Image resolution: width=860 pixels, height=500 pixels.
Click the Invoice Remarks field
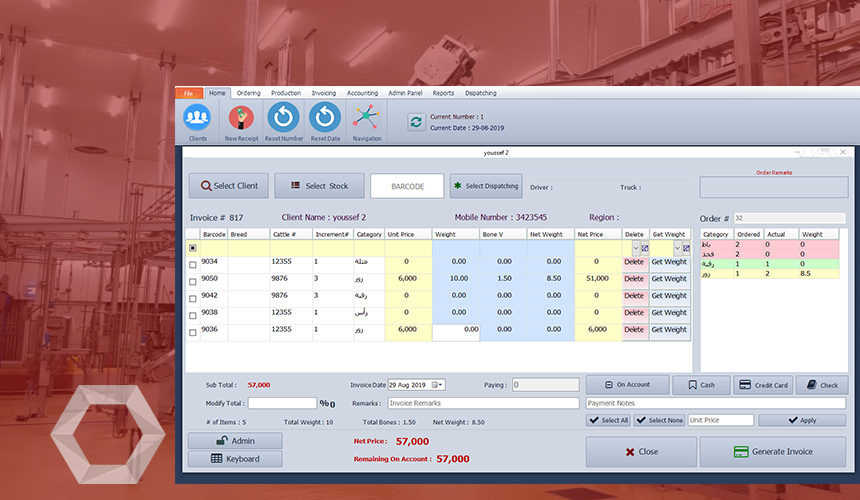point(483,403)
